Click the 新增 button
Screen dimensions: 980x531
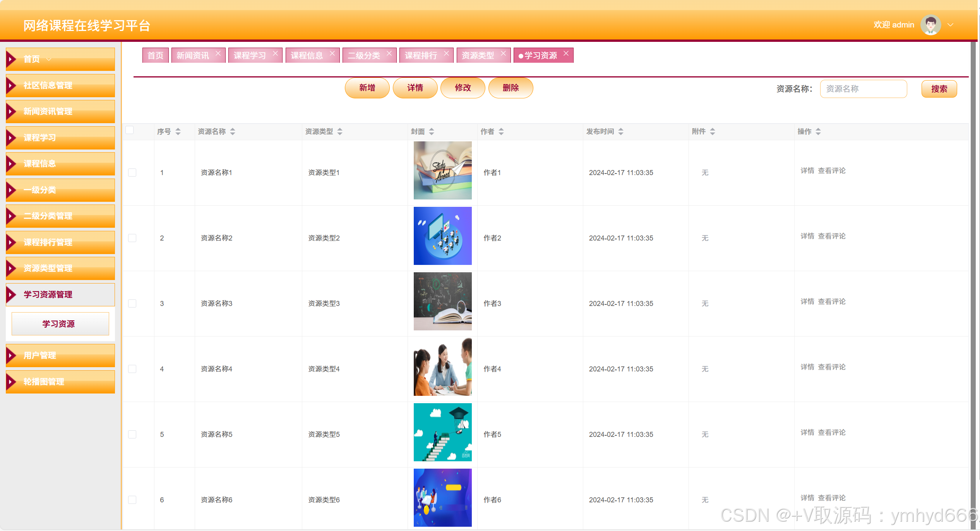(367, 88)
